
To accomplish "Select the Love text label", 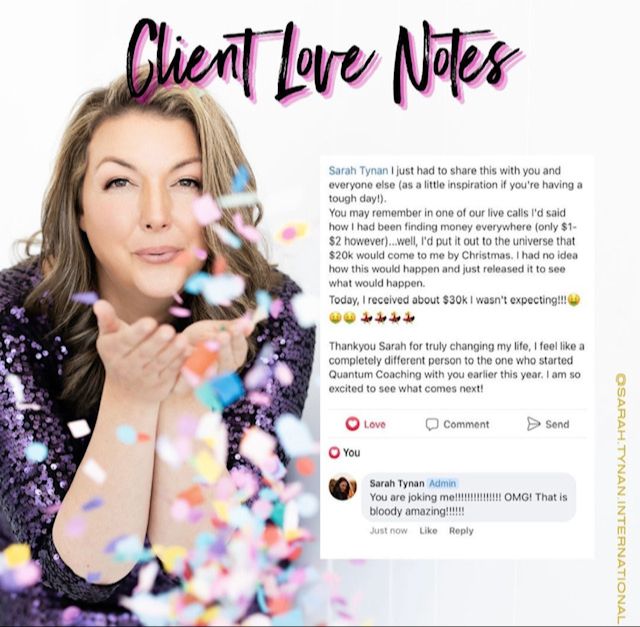I will pos(374,425).
